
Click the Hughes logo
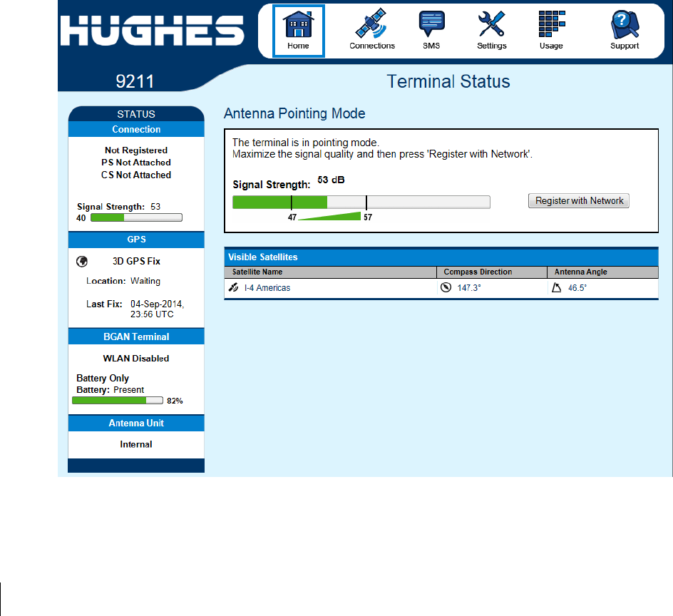pos(153,31)
